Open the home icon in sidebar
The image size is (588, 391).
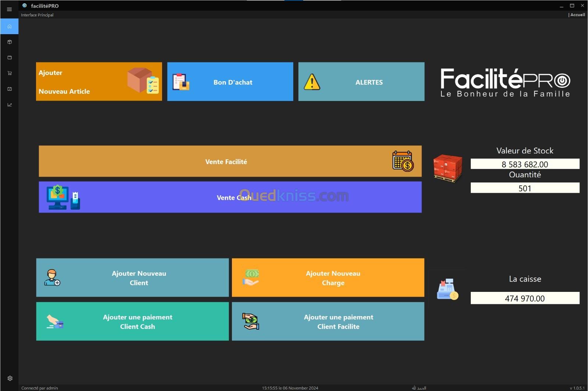pos(10,26)
